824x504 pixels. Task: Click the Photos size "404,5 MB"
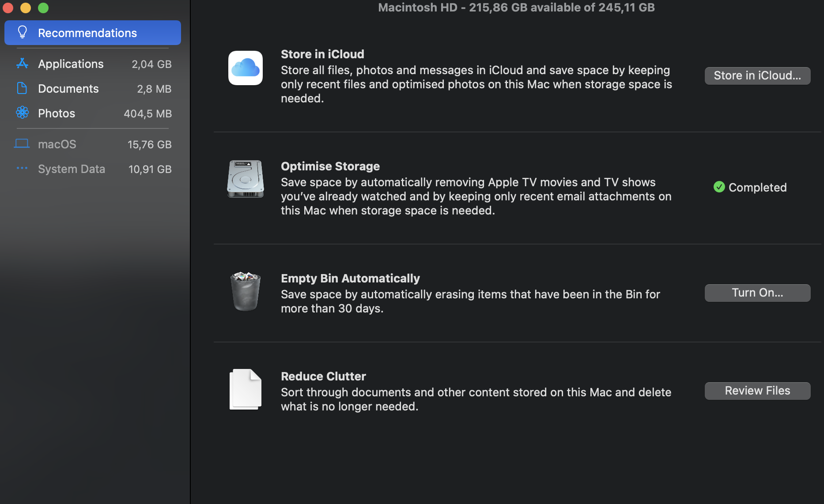tap(148, 114)
